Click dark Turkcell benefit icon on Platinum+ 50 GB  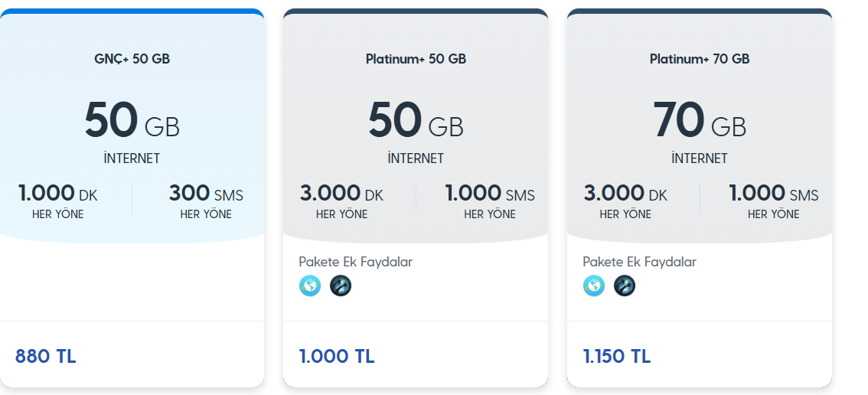[x=341, y=286]
